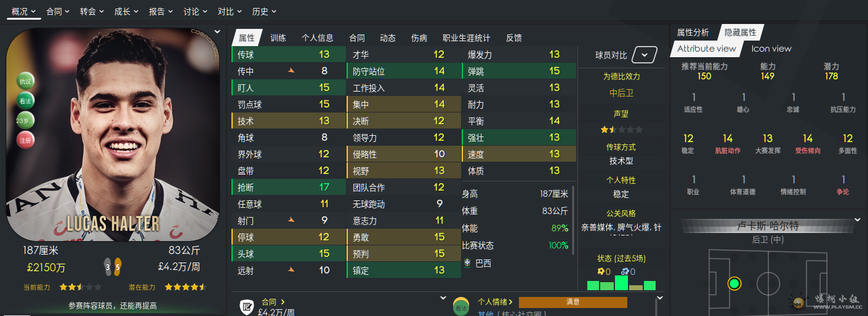The width and height of the screenshot is (868, 316).
Task: Click the orange 满意 morale bar
Action: 573,302
